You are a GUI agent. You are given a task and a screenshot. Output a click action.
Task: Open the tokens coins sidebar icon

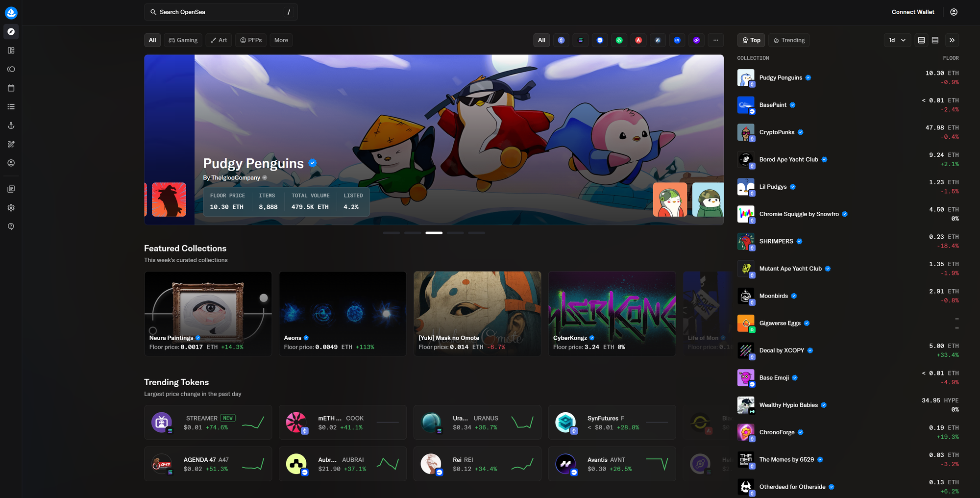(11, 69)
